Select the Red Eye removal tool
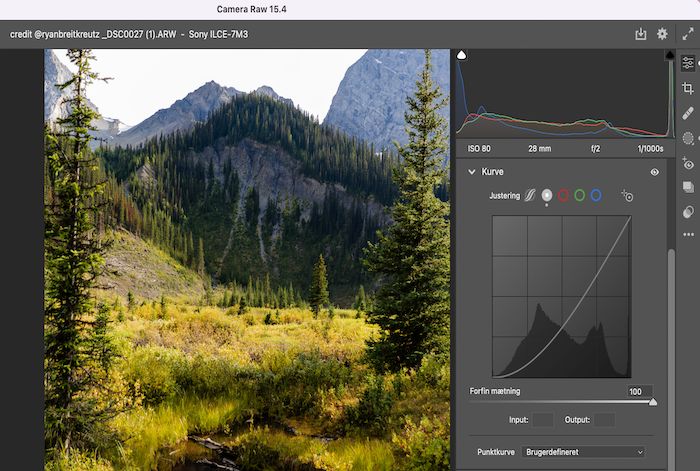700x471 pixels. pos(688,163)
